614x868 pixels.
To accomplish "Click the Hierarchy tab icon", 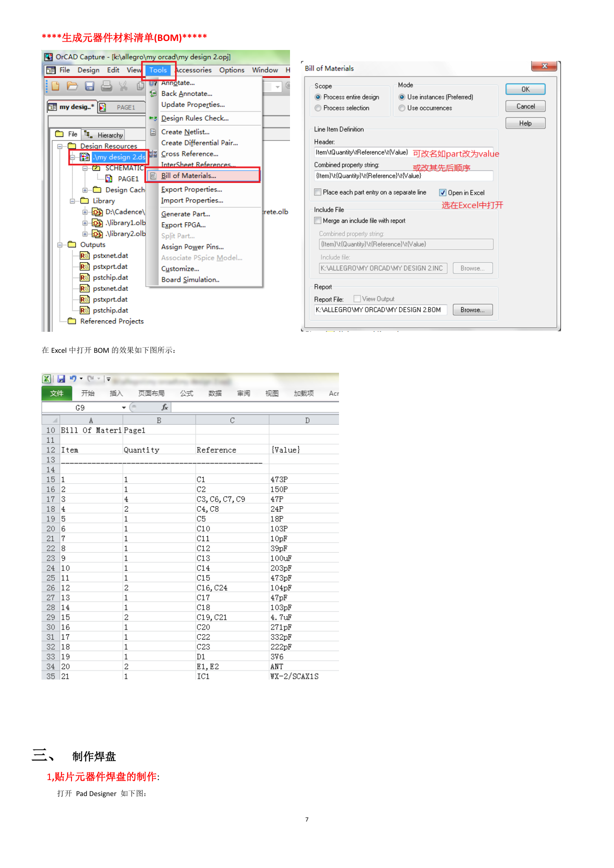I will (x=88, y=134).
